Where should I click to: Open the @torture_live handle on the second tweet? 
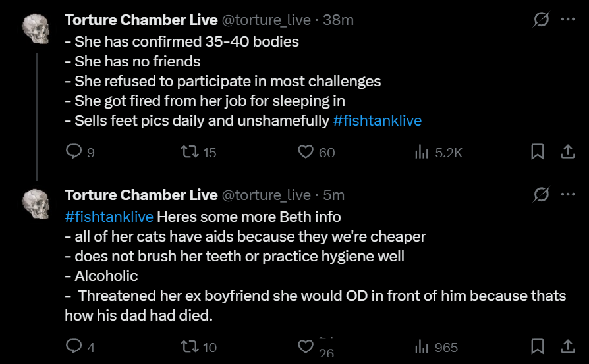[266, 195]
